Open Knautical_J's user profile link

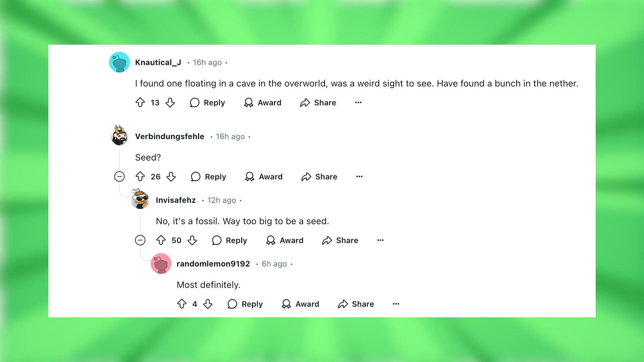[158, 62]
